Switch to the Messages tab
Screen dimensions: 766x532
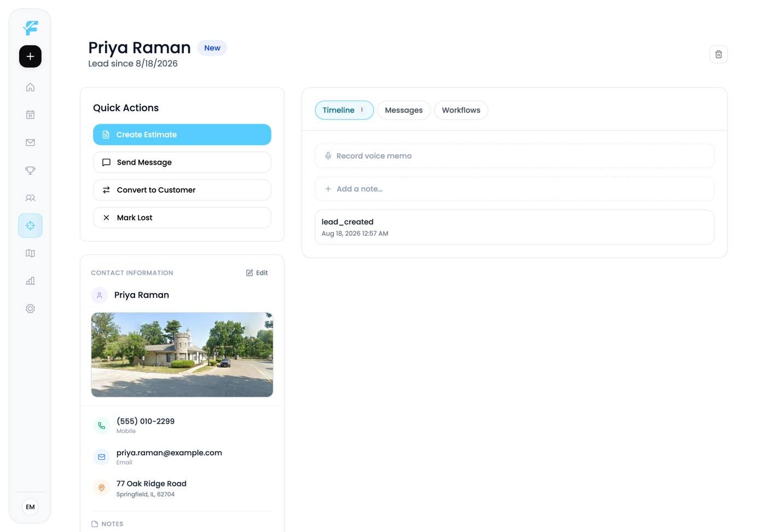(x=404, y=110)
